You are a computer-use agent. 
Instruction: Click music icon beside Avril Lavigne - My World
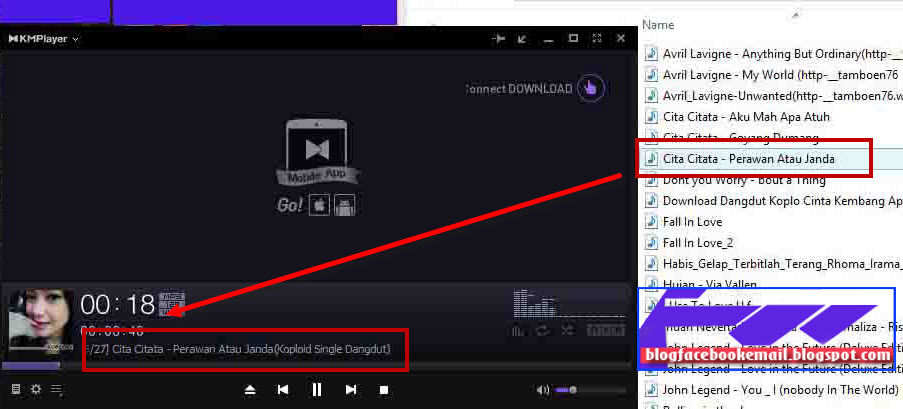click(x=651, y=74)
